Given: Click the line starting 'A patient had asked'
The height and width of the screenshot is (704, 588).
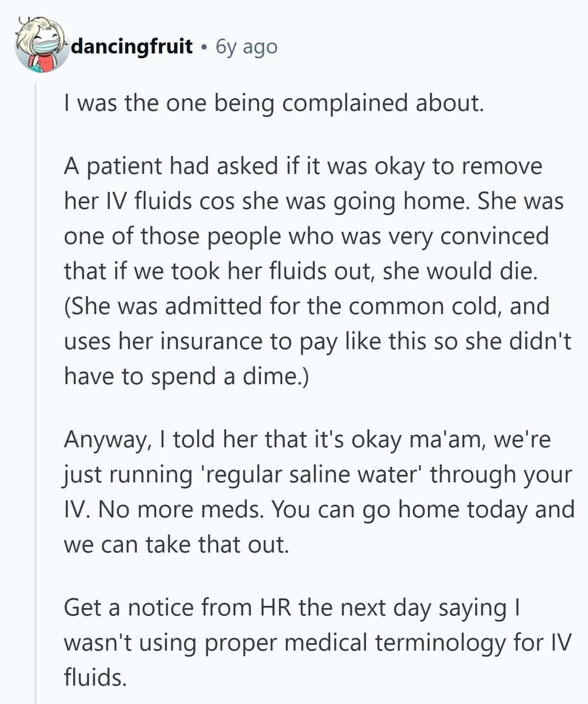Looking at the screenshot, I should [303, 166].
